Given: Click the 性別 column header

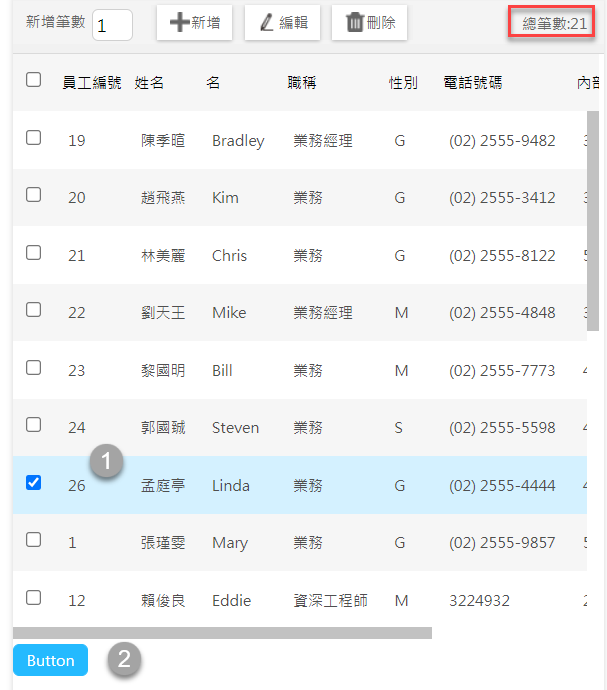Looking at the screenshot, I should pyautogui.click(x=403, y=83).
